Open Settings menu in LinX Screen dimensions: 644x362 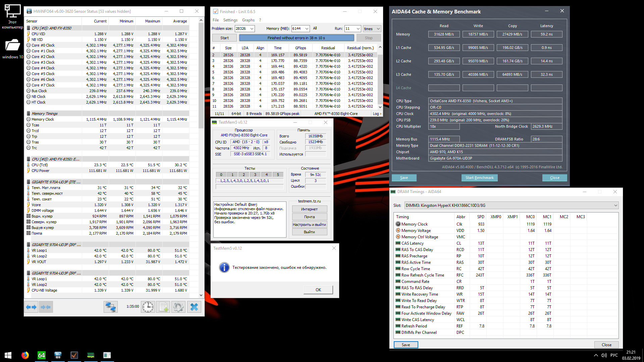click(230, 20)
